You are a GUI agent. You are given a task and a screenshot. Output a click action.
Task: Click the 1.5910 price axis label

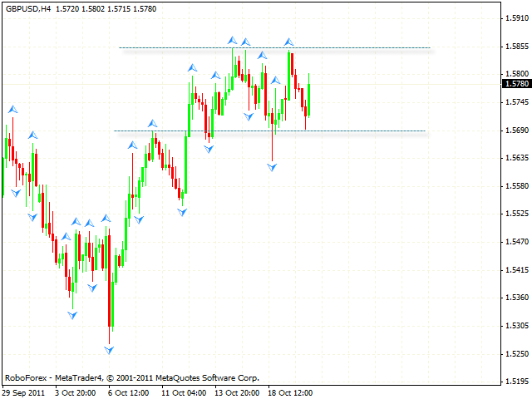(515, 17)
